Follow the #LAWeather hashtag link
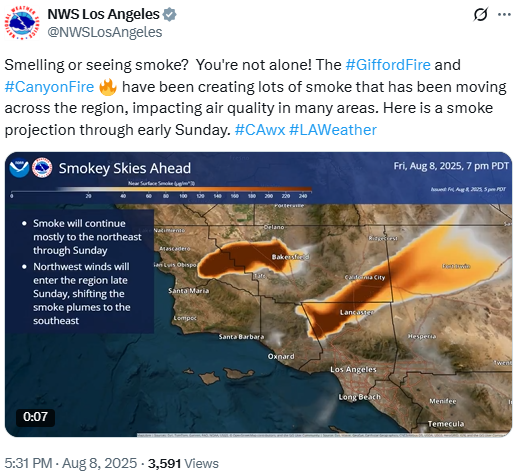Screen dimensions: 524x475 [x=333, y=130]
